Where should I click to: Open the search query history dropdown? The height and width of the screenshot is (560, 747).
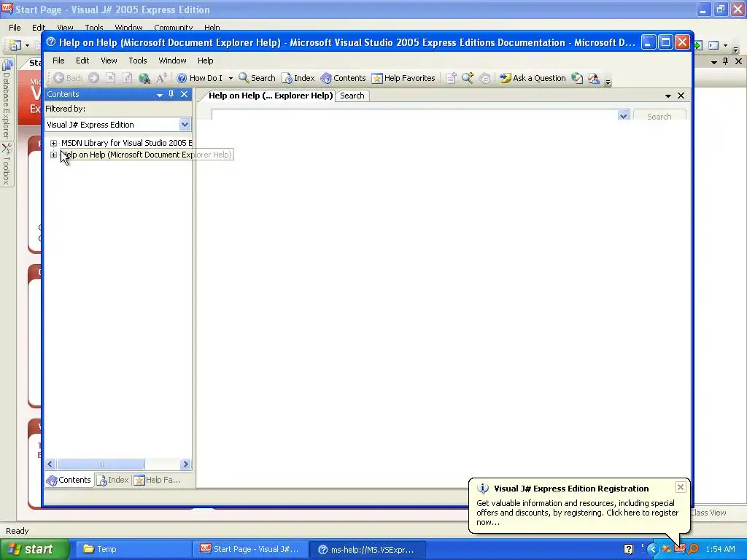coord(624,116)
